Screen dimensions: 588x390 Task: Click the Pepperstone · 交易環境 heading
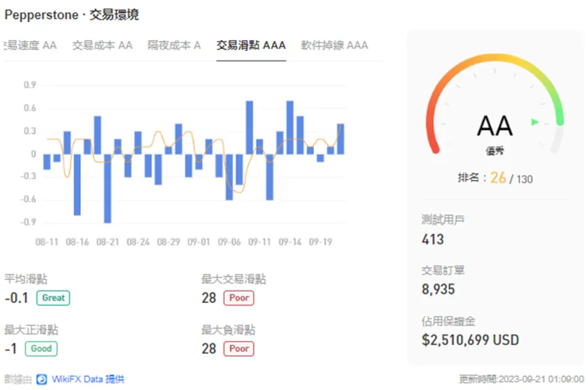click(71, 15)
